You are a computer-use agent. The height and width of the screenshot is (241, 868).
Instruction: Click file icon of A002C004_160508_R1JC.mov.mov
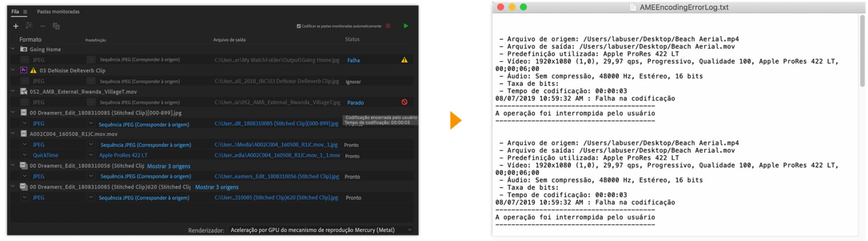click(x=24, y=134)
